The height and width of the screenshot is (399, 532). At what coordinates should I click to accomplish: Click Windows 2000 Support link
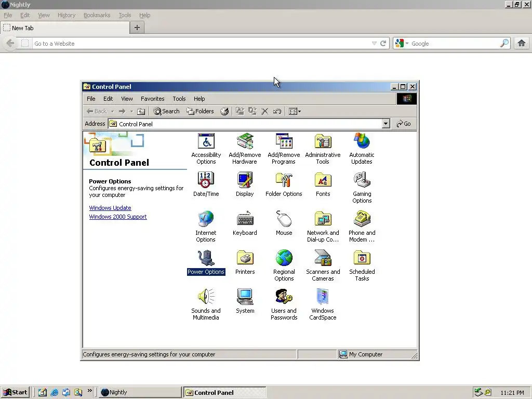point(118,217)
